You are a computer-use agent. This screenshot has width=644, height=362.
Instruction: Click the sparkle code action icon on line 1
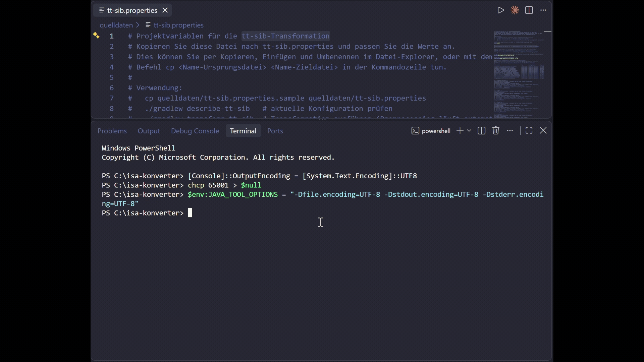pyautogui.click(x=96, y=36)
